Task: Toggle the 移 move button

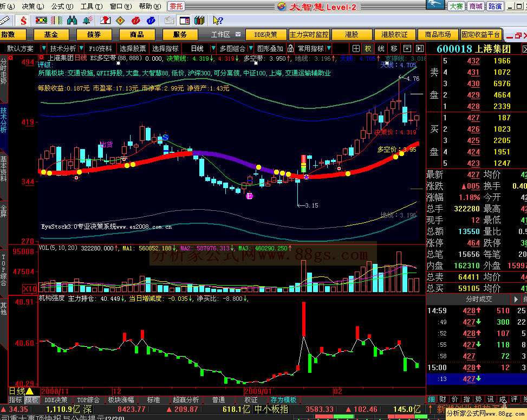Action: pos(394,49)
